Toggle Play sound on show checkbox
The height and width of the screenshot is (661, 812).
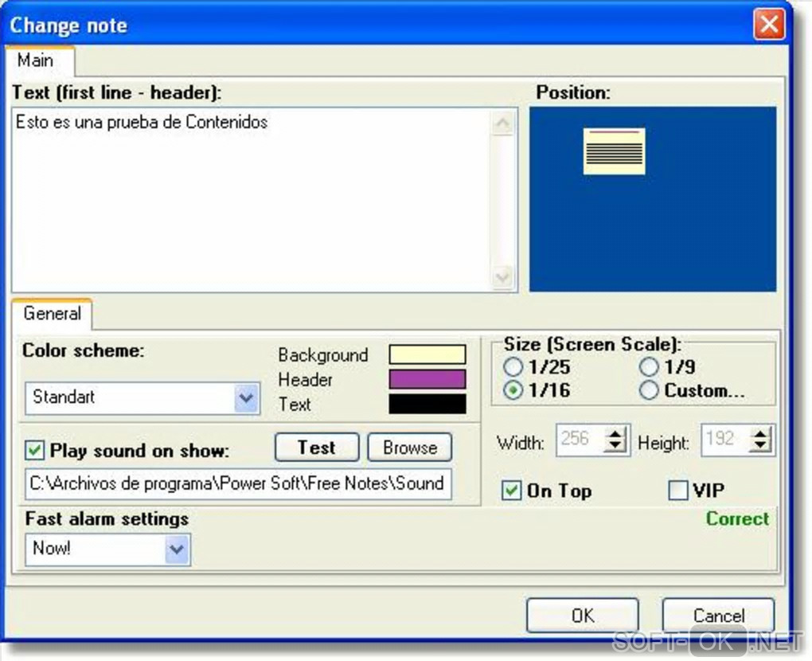point(35,450)
